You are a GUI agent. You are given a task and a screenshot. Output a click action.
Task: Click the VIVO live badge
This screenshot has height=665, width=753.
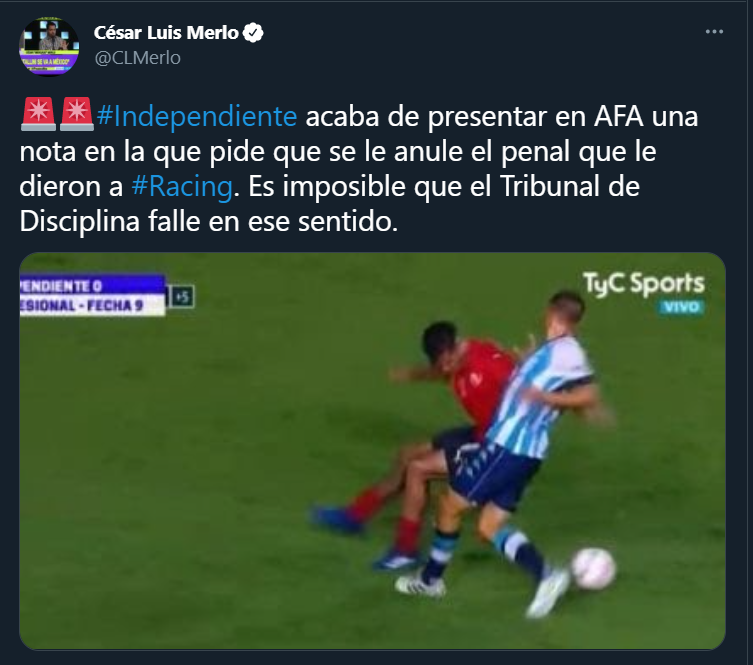coord(681,307)
